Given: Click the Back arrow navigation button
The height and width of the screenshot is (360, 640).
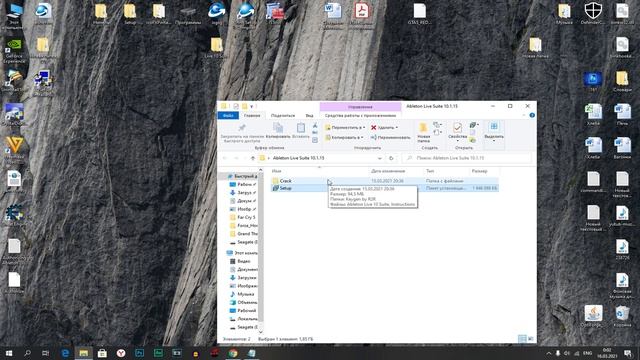Looking at the screenshot, I should pyautogui.click(x=225, y=158).
